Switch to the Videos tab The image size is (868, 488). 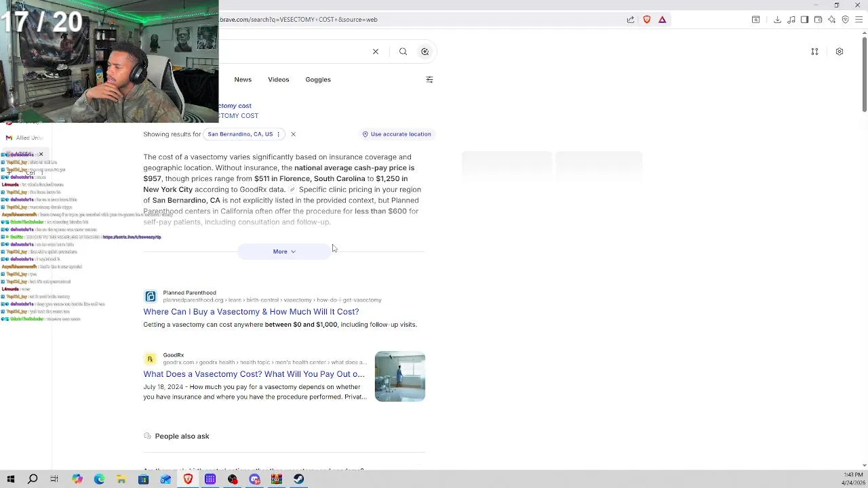click(278, 79)
